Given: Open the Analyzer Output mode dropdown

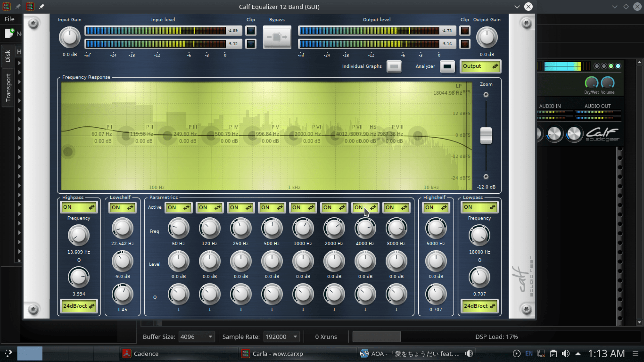Looking at the screenshot, I should pyautogui.click(x=480, y=66).
